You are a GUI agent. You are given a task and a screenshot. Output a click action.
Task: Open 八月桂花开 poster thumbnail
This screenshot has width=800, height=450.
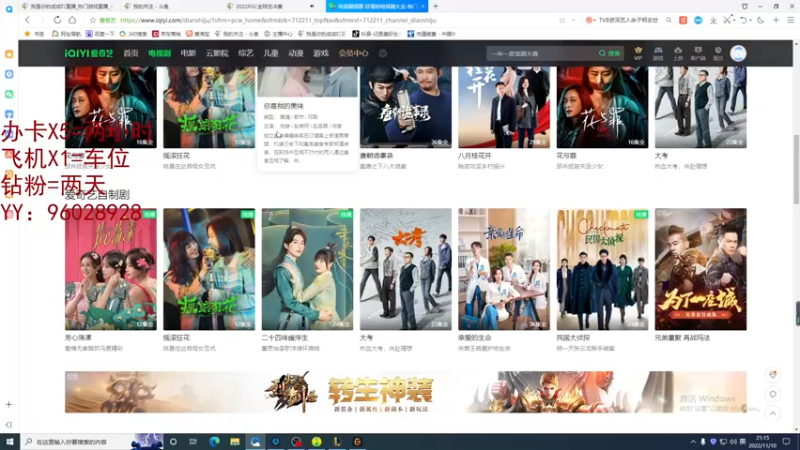504,107
